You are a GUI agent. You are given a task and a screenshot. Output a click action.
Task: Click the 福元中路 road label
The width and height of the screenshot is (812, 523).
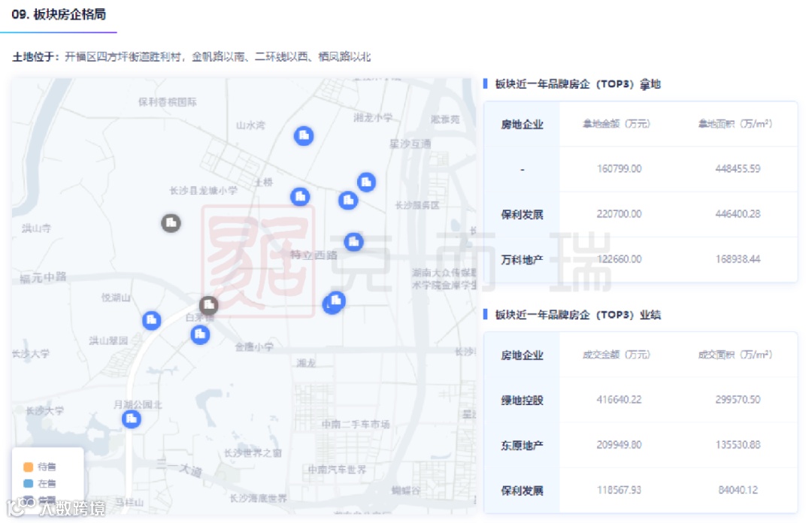43,277
